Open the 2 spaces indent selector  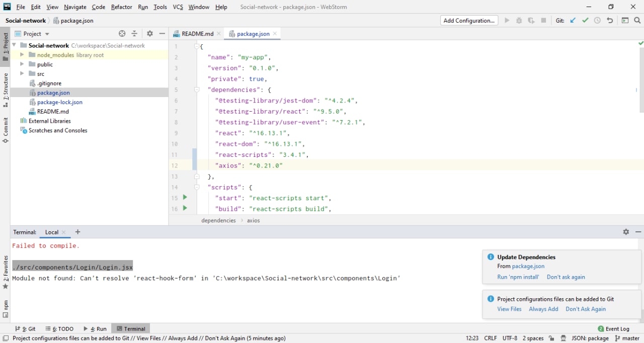coord(533,338)
